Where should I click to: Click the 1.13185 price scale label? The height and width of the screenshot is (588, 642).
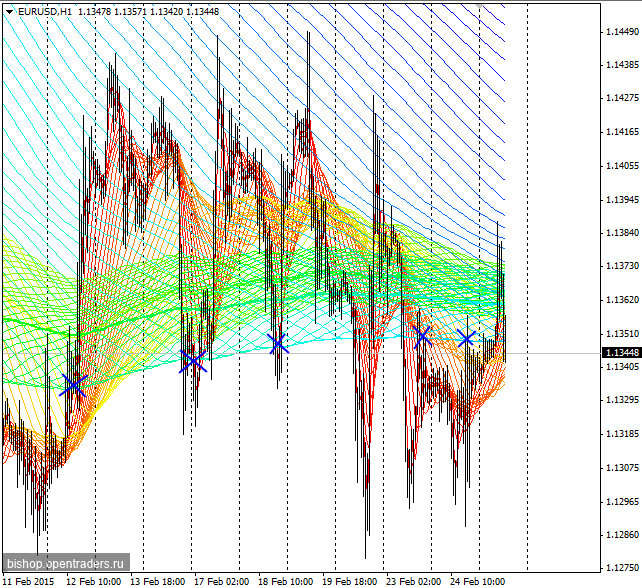pos(622,434)
